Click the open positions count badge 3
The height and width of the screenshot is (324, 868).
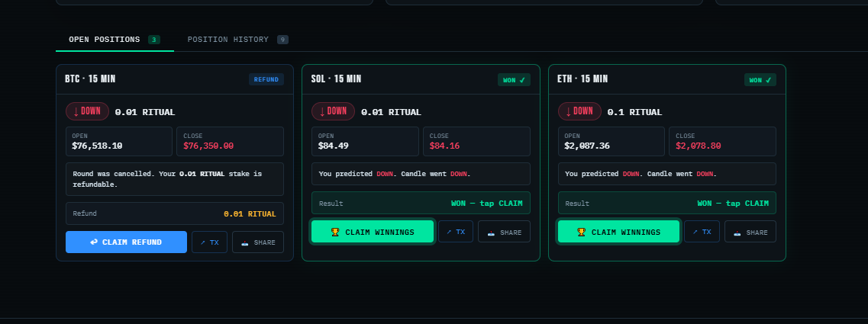tap(154, 40)
